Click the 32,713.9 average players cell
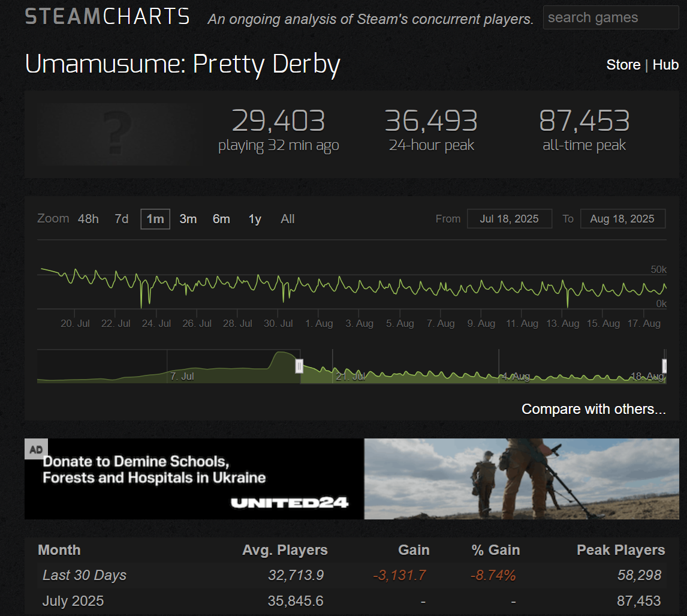This screenshot has height=616, width=687. point(296,575)
